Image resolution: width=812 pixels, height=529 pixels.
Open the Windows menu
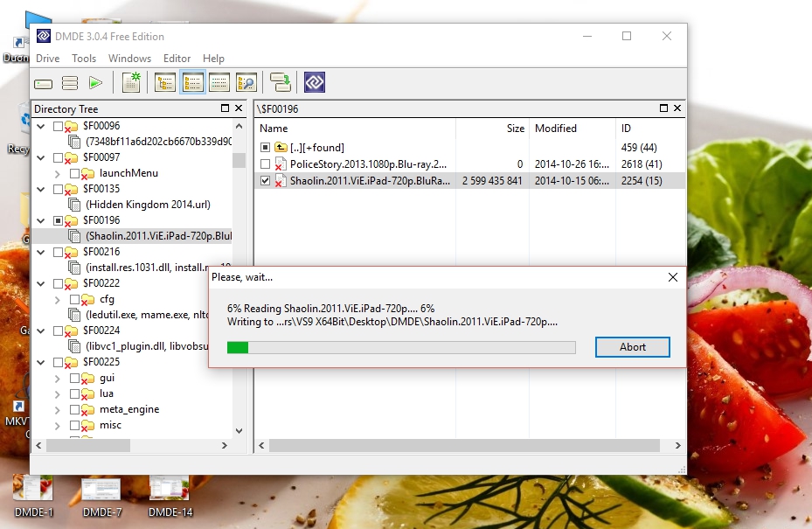tap(129, 59)
